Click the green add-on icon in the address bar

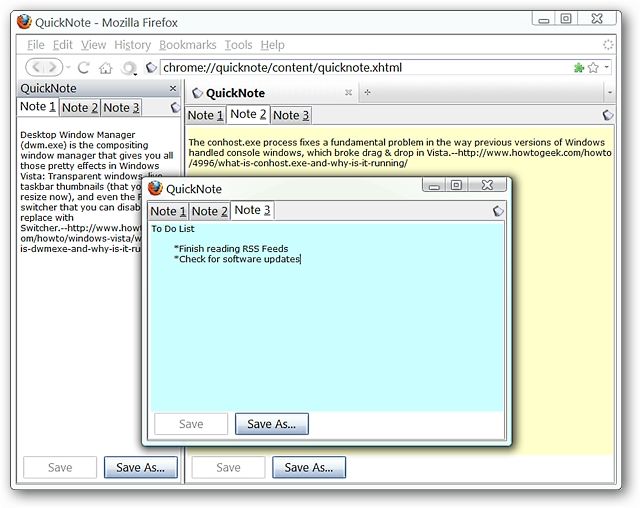pyautogui.click(x=578, y=68)
